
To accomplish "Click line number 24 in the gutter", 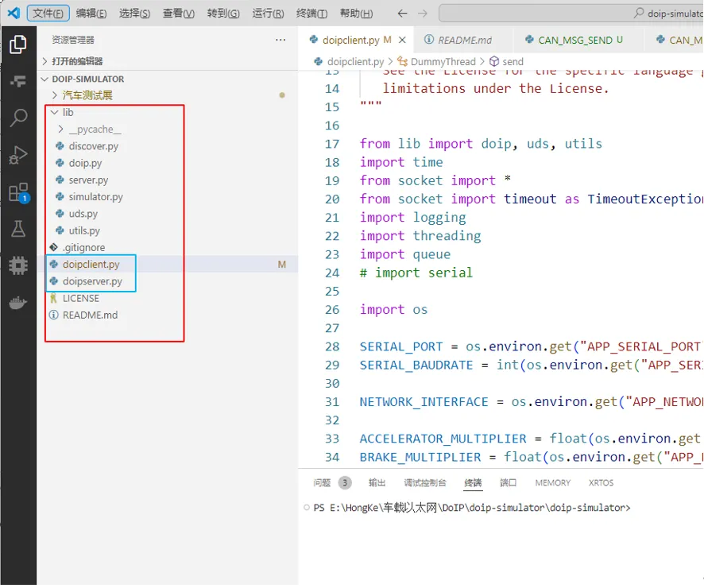I will pos(332,273).
